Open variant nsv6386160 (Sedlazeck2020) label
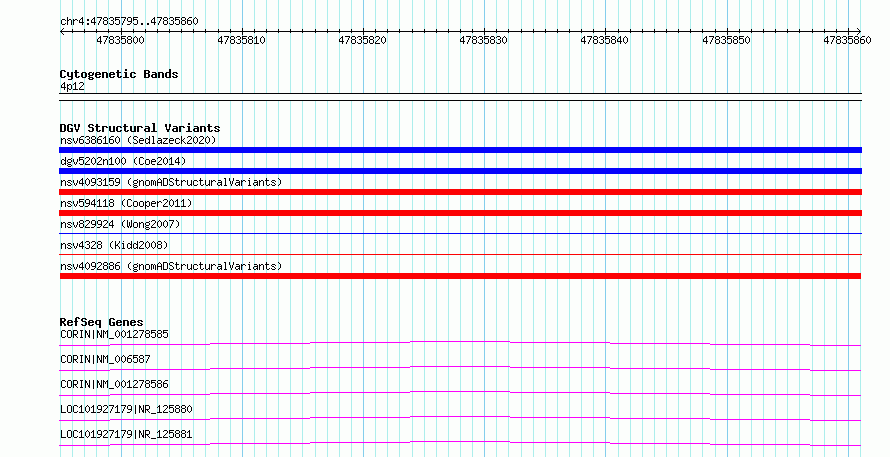The image size is (890, 457). [x=138, y=140]
